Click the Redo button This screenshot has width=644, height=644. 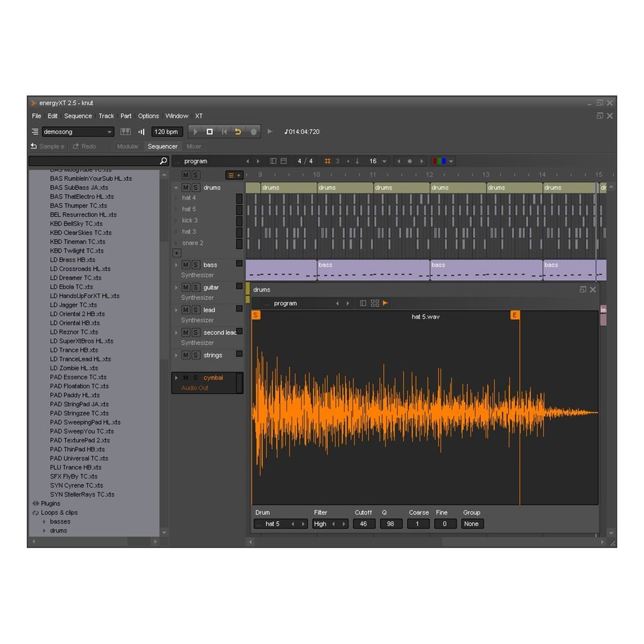point(84,146)
